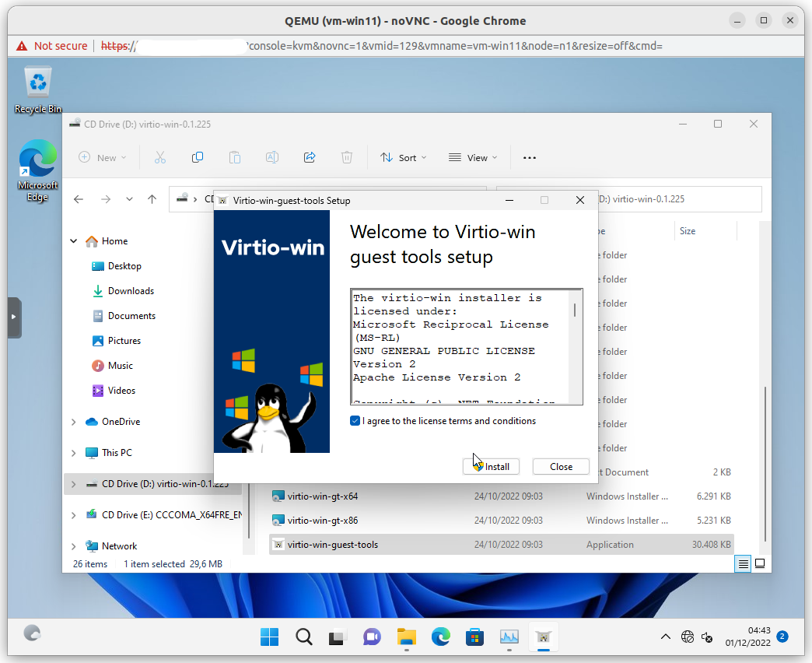Image resolution: width=812 pixels, height=663 pixels.
Task: Open taskbar Search magnifier
Action: pyautogui.click(x=303, y=637)
